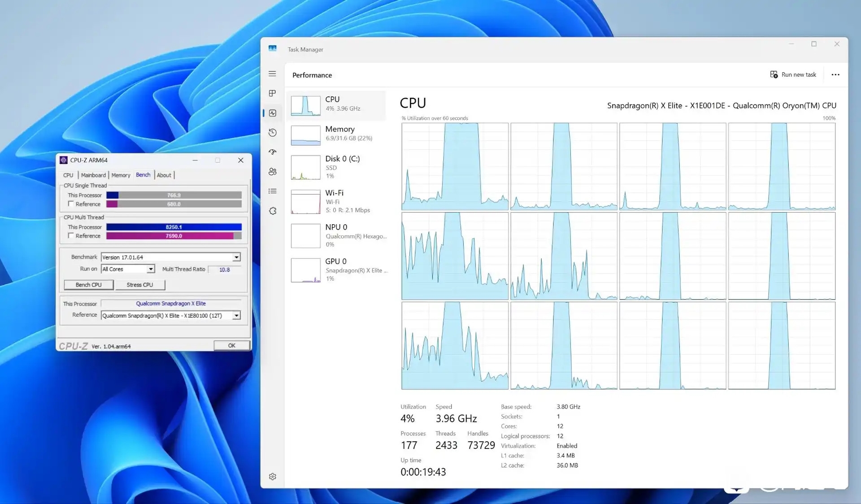
Task: Enable Multi Thread Reference checkbox
Action: (71, 236)
